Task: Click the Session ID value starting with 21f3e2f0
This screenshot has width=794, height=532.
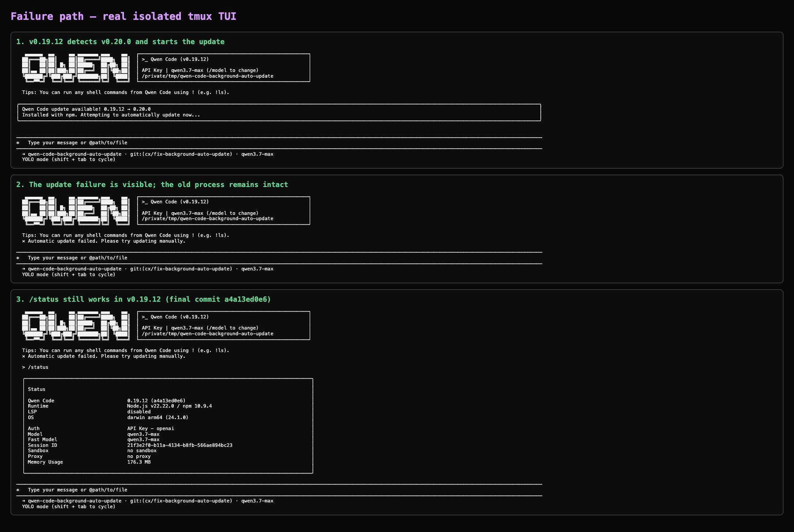Action: [x=180, y=445]
